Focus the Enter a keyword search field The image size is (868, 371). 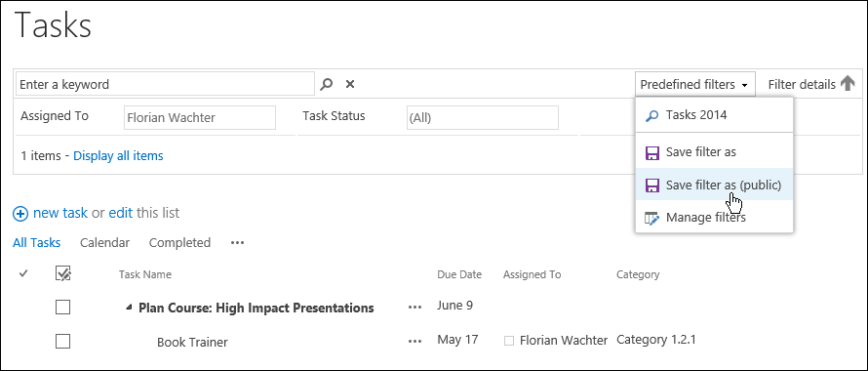click(165, 84)
